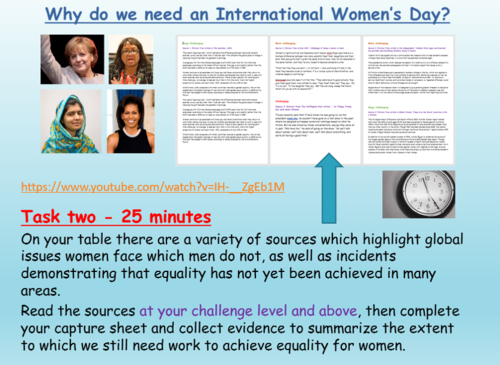Select the clock image
Viewport: 500px width, 365px height.
[x=419, y=194]
